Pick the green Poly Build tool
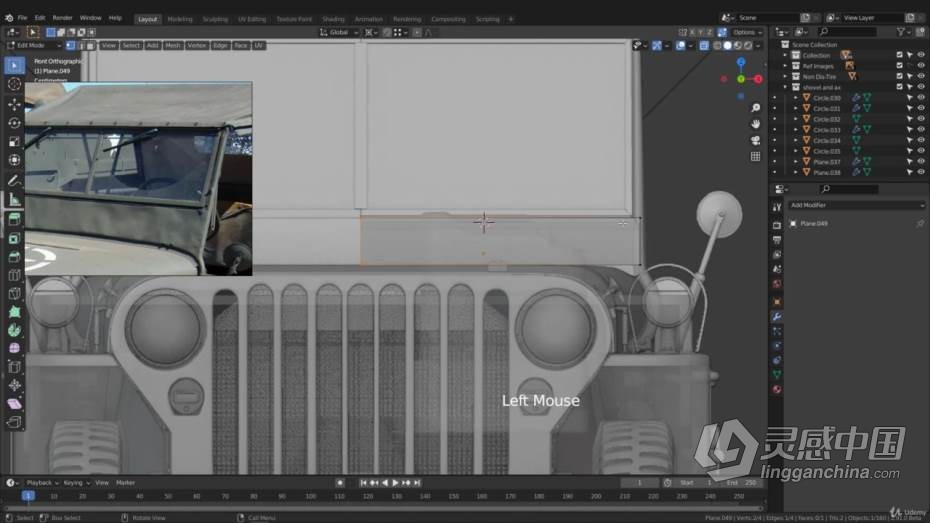 pyautogui.click(x=14, y=312)
